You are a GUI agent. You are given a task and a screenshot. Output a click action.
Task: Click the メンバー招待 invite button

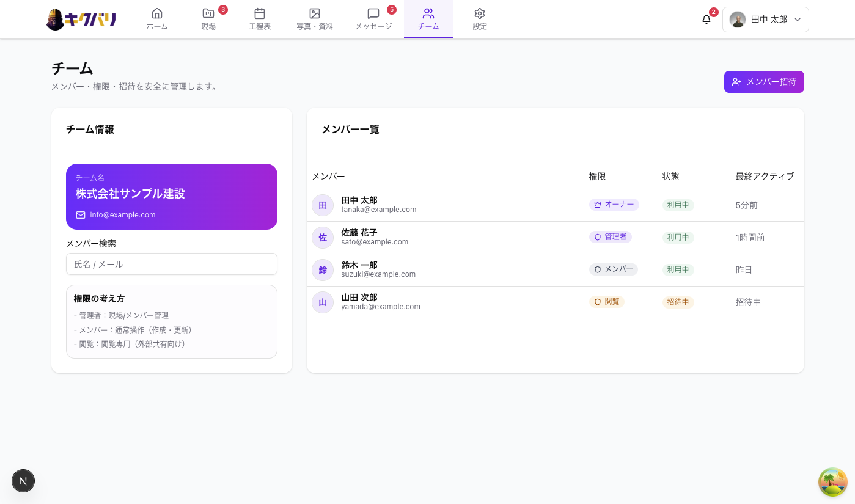coord(764,81)
